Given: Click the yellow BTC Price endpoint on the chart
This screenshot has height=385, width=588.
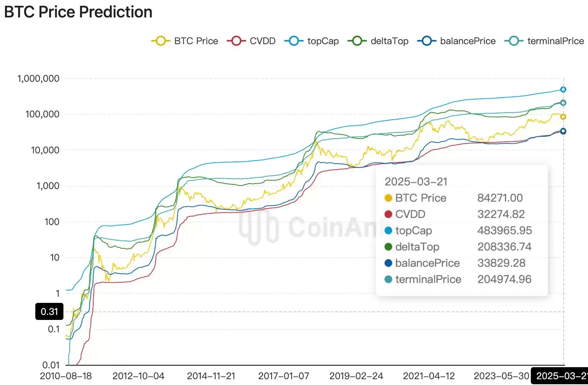Looking at the screenshot, I should point(563,117).
